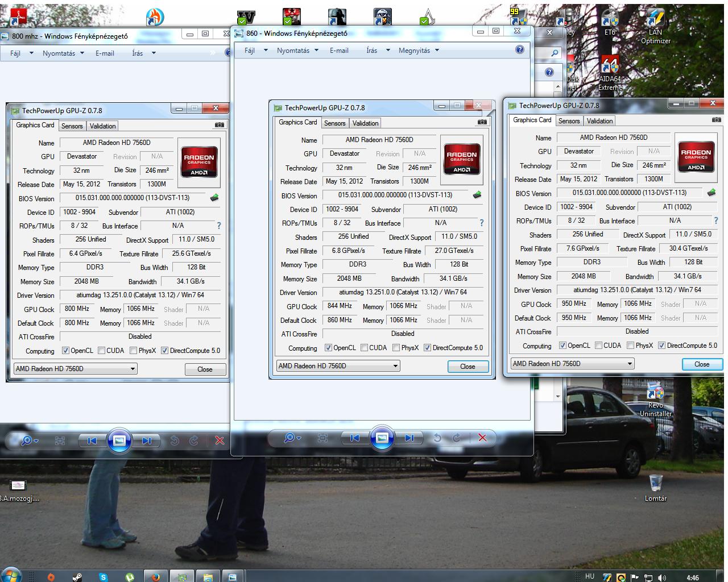Open Lomtár recycle bin icon
The image size is (728, 582).
(655, 488)
